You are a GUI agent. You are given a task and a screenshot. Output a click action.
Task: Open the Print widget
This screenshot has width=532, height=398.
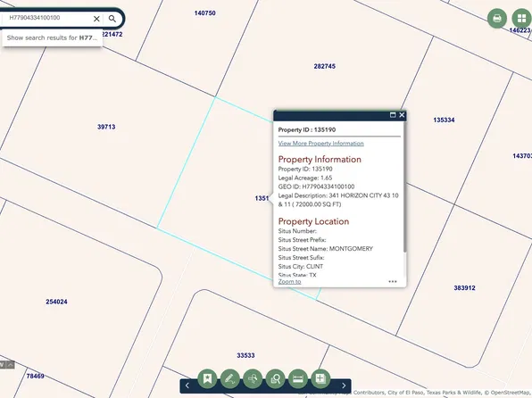click(x=497, y=18)
